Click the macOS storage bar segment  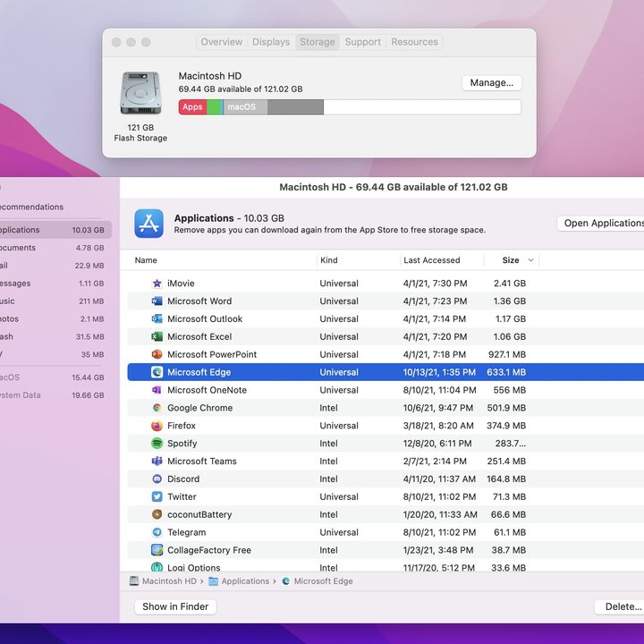click(246, 107)
